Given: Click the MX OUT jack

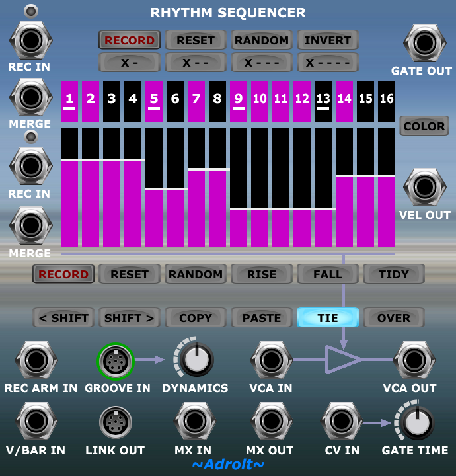Looking at the screenshot, I should coord(271,421).
